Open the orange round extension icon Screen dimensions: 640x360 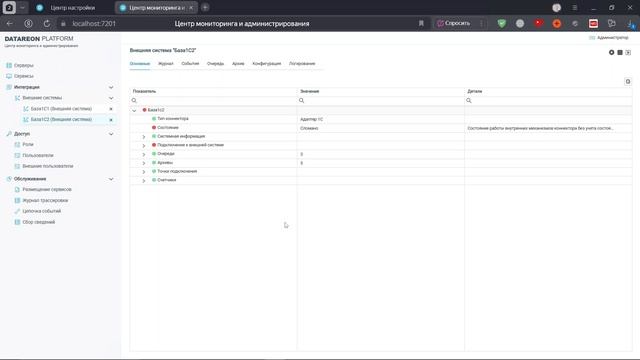[x=557, y=24]
